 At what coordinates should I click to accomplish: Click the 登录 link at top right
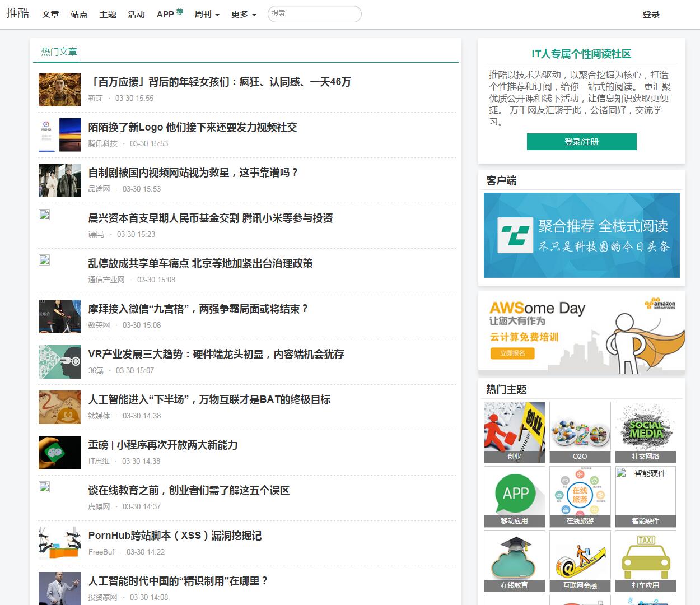651,15
